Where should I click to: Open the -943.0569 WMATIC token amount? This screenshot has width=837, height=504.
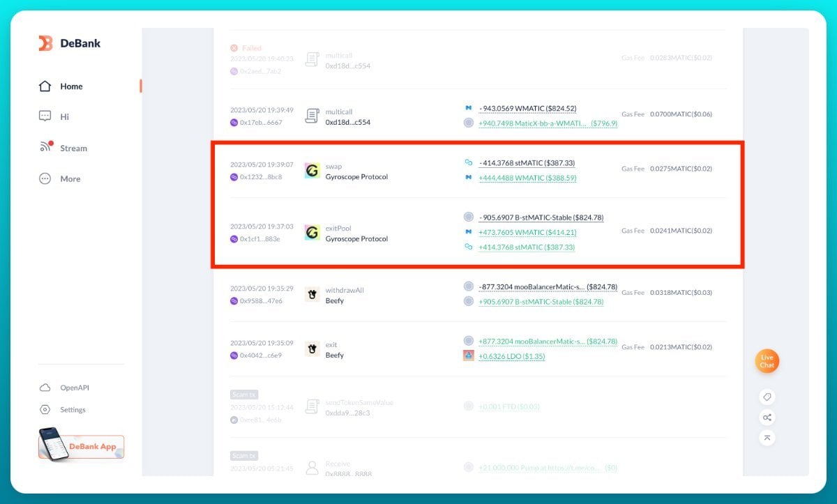527,109
